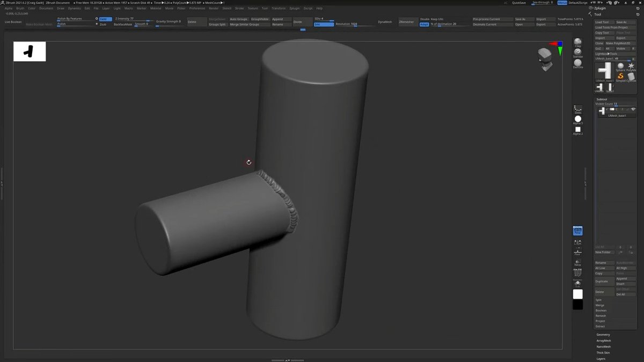Image resolution: width=644 pixels, height=362 pixels.
Task: Toggle Keep UVs option
Action: pos(437,19)
